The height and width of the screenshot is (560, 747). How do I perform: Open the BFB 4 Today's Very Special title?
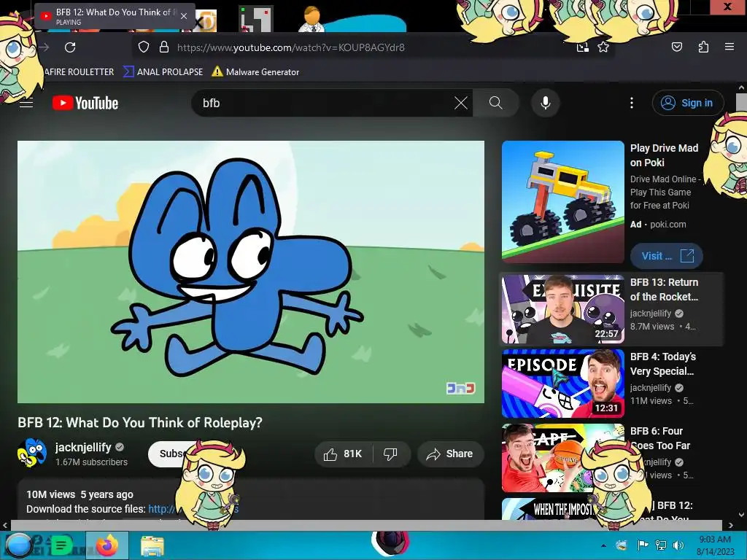click(663, 364)
